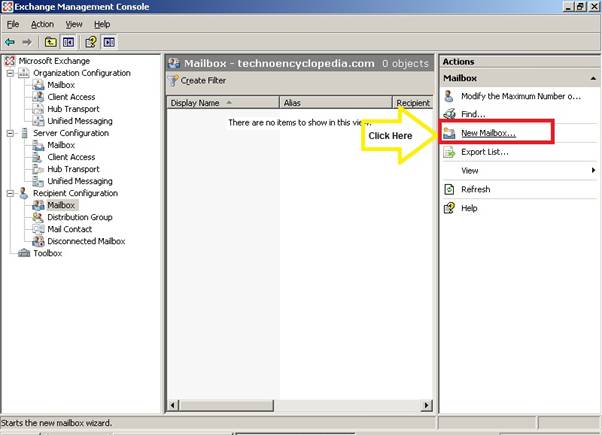
Task: Click the Refresh action icon
Action: pyautogui.click(x=449, y=189)
